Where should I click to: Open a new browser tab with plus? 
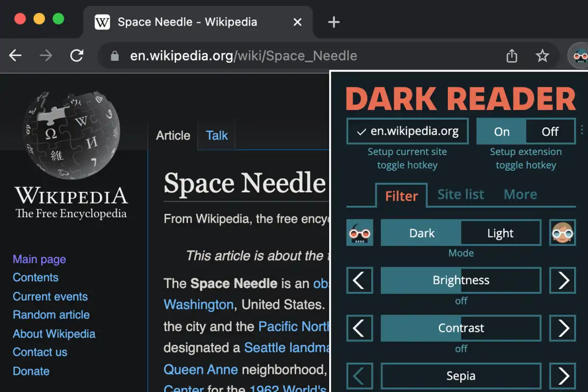point(334,22)
